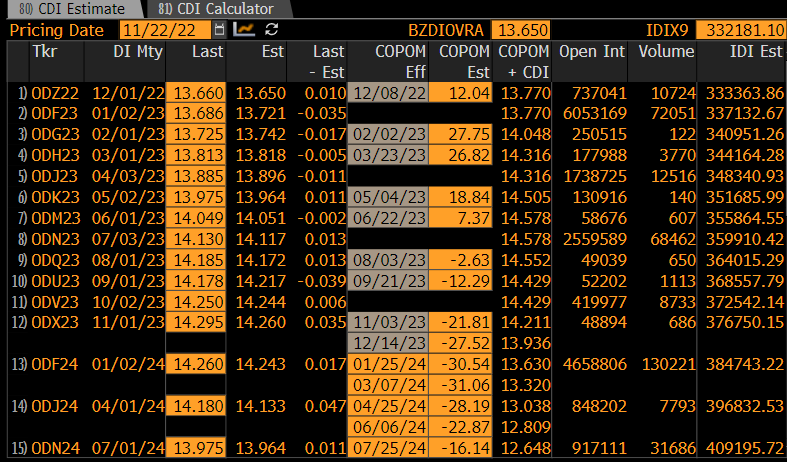Click the Open Int column header
The image size is (787, 462).
(x=590, y=61)
